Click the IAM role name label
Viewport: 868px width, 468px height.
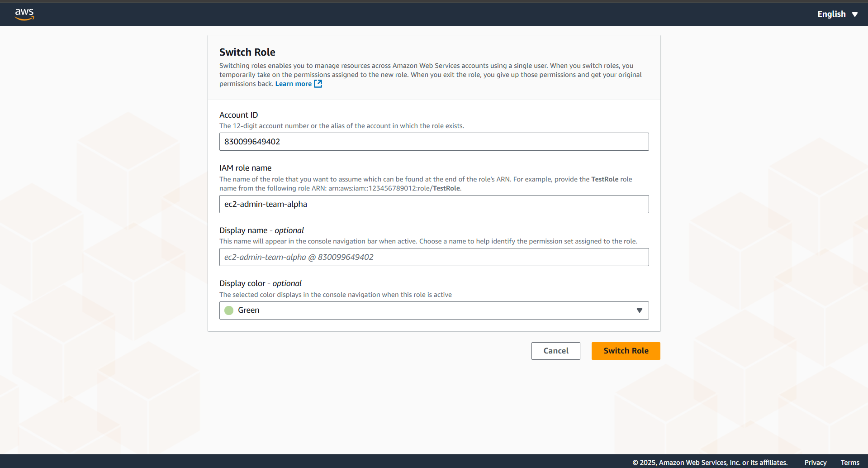(x=245, y=168)
